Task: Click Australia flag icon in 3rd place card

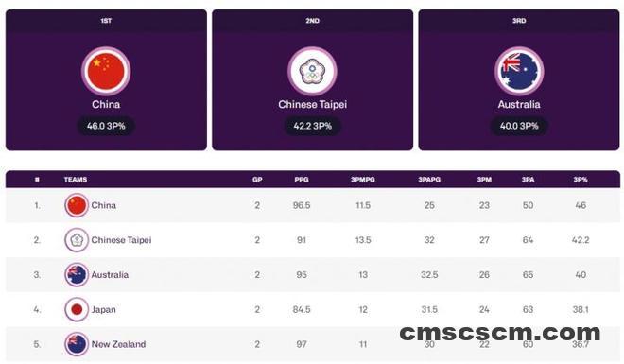Action: 519,72
